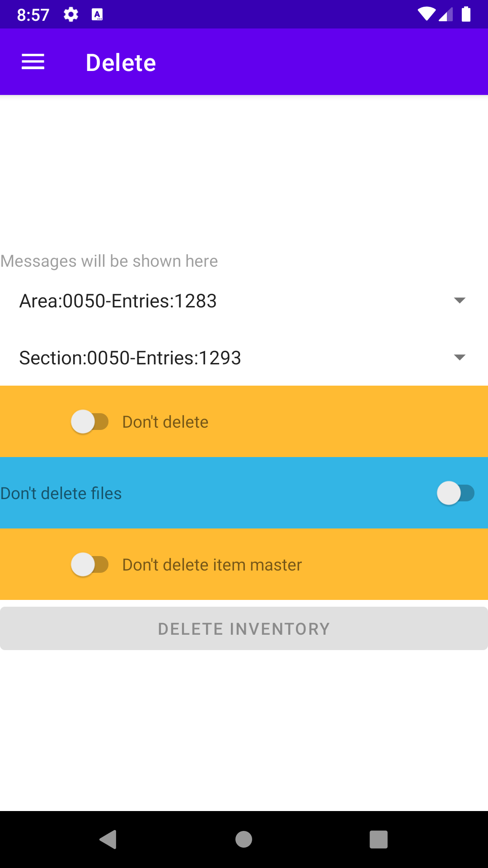The width and height of the screenshot is (488, 868).
Task: Enable the "Don't delete item master" switch
Action: [x=90, y=565]
